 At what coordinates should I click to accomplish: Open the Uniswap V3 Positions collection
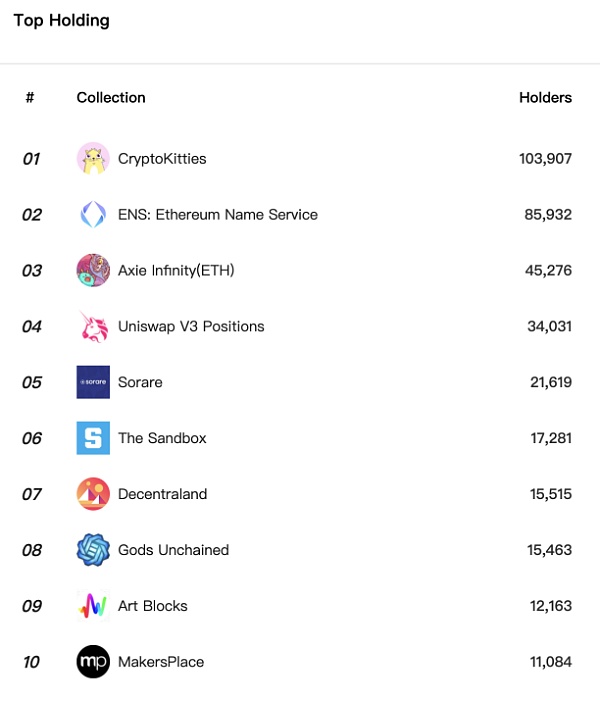click(191, 326)
